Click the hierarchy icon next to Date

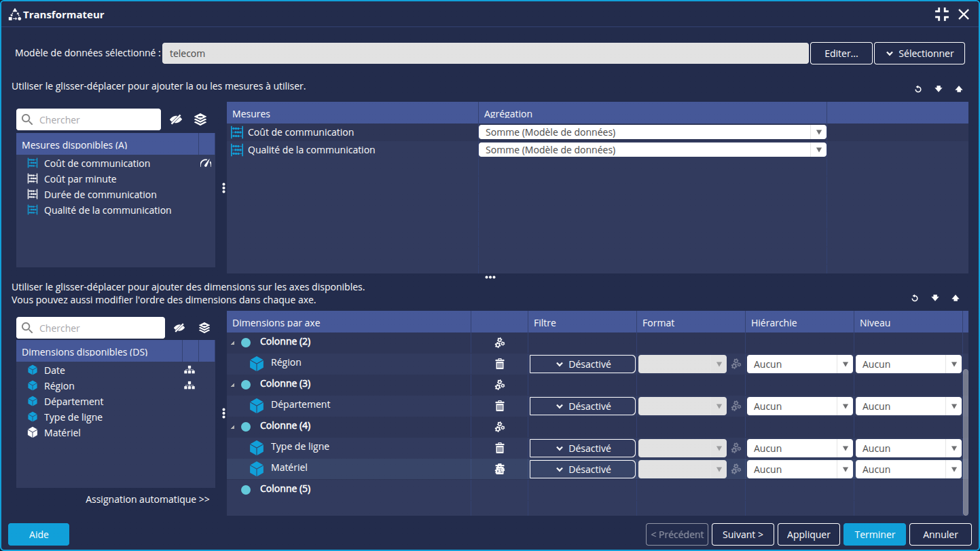pyautogui.click(x=189, y=370)
